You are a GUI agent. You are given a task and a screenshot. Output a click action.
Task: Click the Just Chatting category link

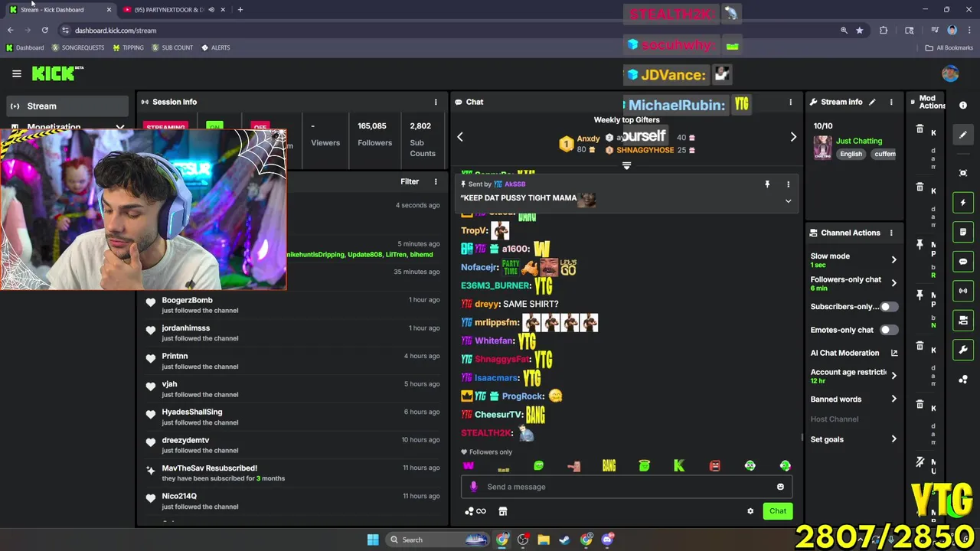pyautogui.click(x=859, y=141)
